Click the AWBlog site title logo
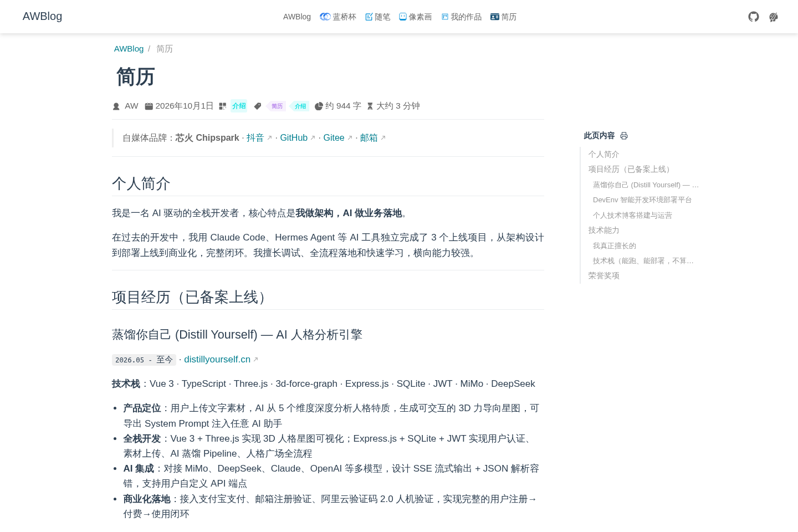798x532 pixels. point(42,16)
